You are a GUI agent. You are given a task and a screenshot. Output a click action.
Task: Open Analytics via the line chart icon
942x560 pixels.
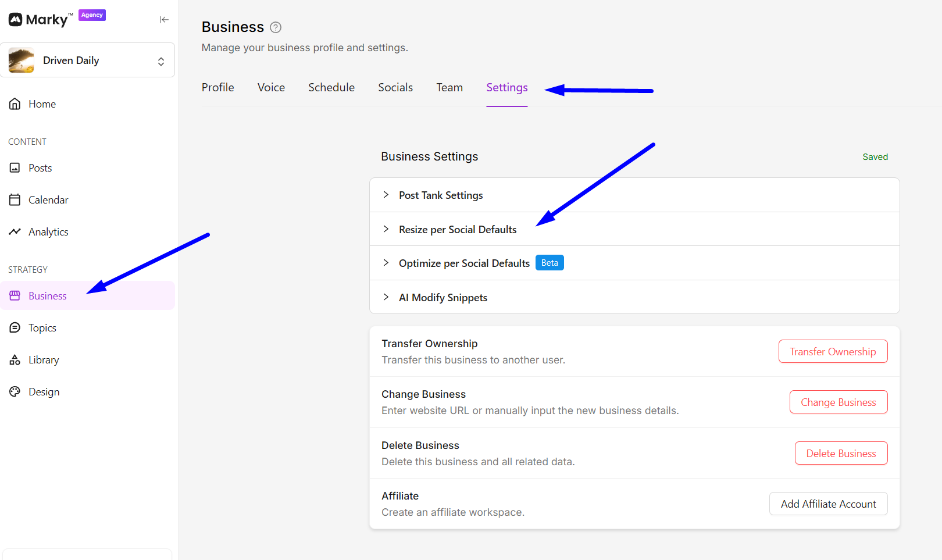click(15, 232)
